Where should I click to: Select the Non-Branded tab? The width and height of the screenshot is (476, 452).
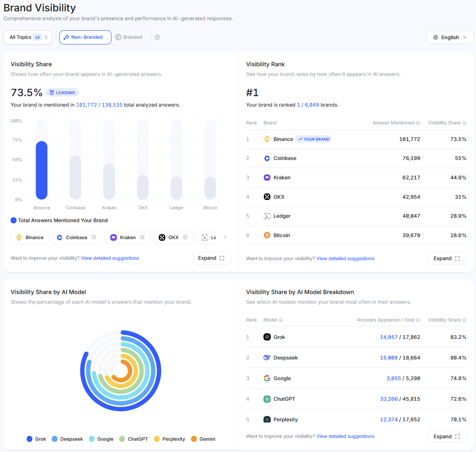click(85, 37)
